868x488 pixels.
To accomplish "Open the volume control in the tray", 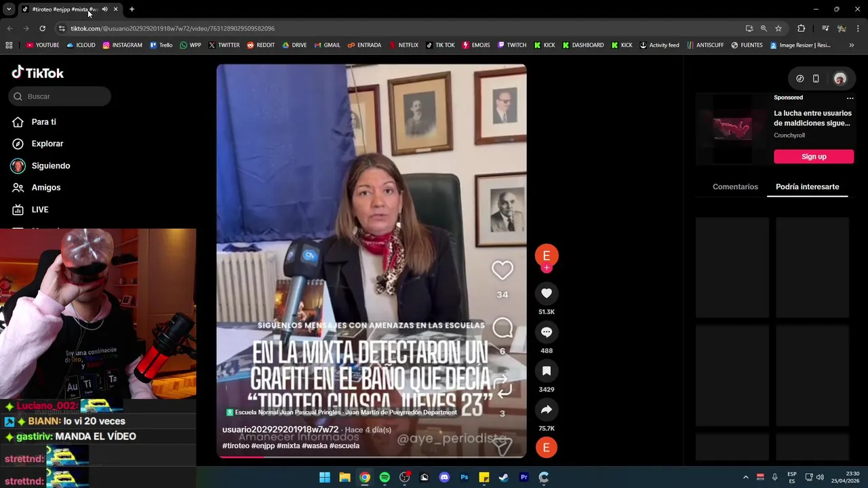I will [x=820, y=477].
